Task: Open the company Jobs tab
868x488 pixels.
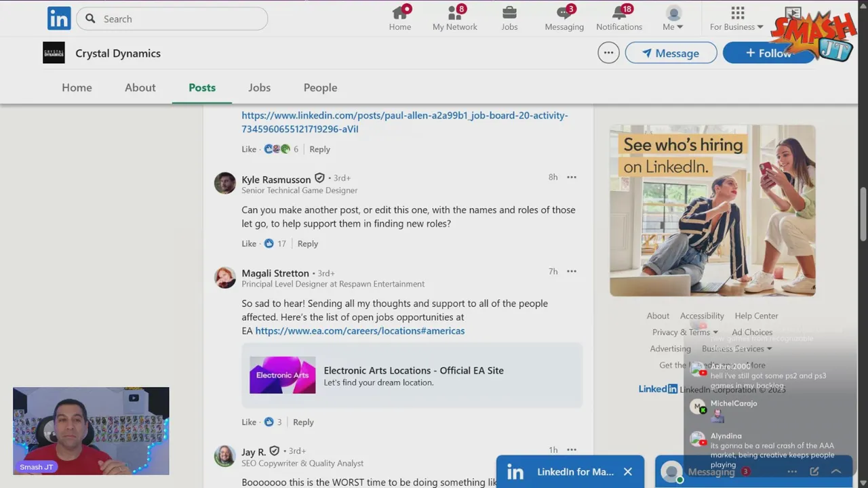Action: pos(259,87)
